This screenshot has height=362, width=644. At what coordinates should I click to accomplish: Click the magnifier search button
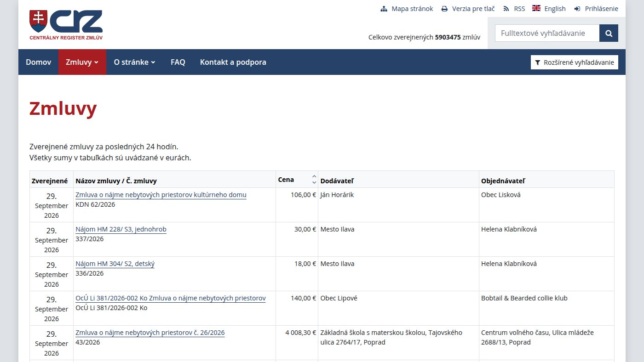coord(609,33)
